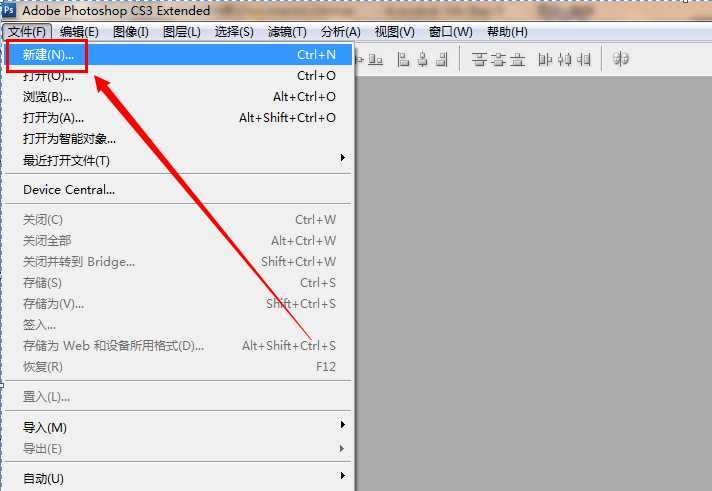The width and height of the screenshot is (712, 491).
Task: Click the Distribute vertical centers icon
Action: pyautogui.click(x=499, y=59)
